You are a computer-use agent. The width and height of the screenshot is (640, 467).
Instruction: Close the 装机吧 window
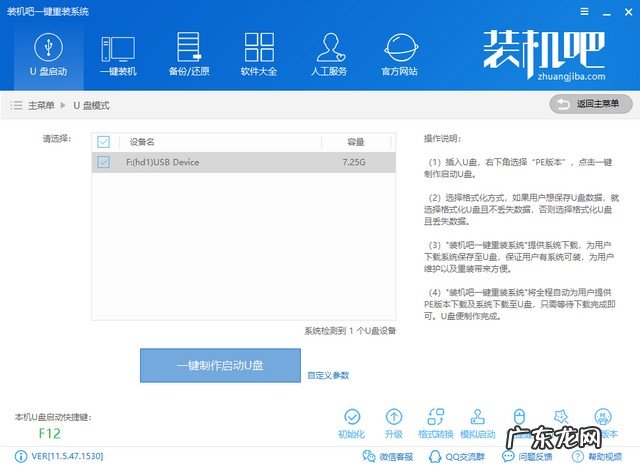point(629,12)
